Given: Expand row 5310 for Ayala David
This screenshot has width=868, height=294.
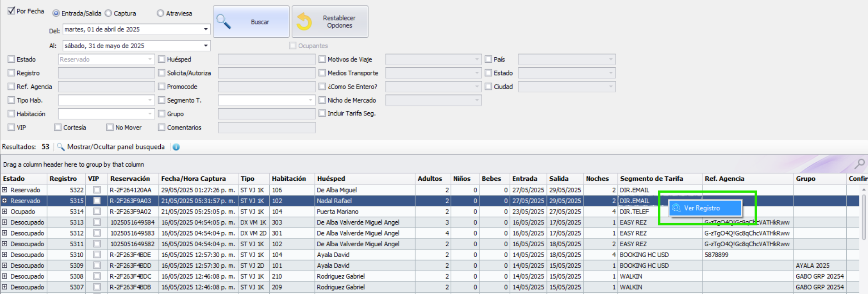Looking at the screenshot, I should (x=5, y=255).
